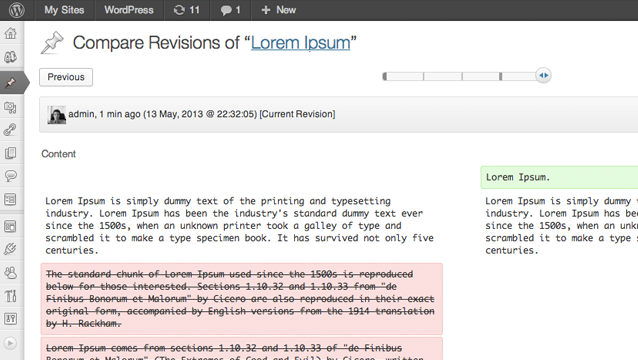The image size is (638, 360).
Task: Click left column unchanged paragraph 'Lorem Ipsum is simply dummy text of the printing'
Action: [x=240, y=226]
